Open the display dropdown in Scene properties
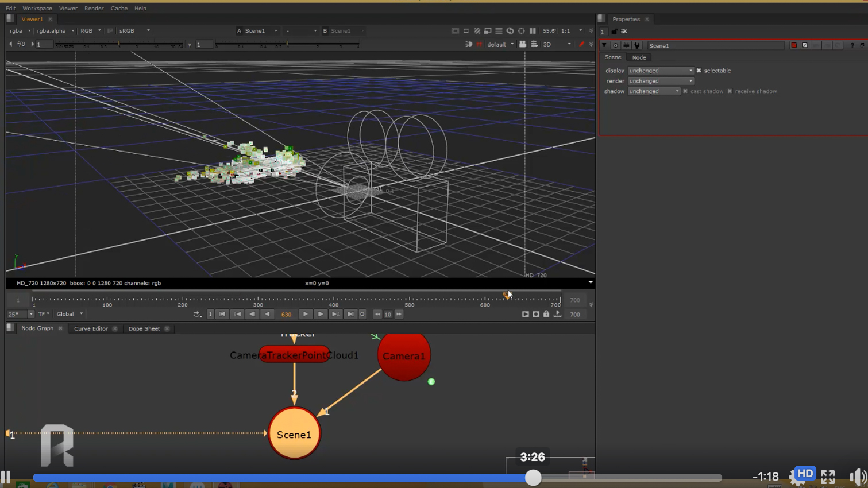868x488 pixels. (661, 71)
